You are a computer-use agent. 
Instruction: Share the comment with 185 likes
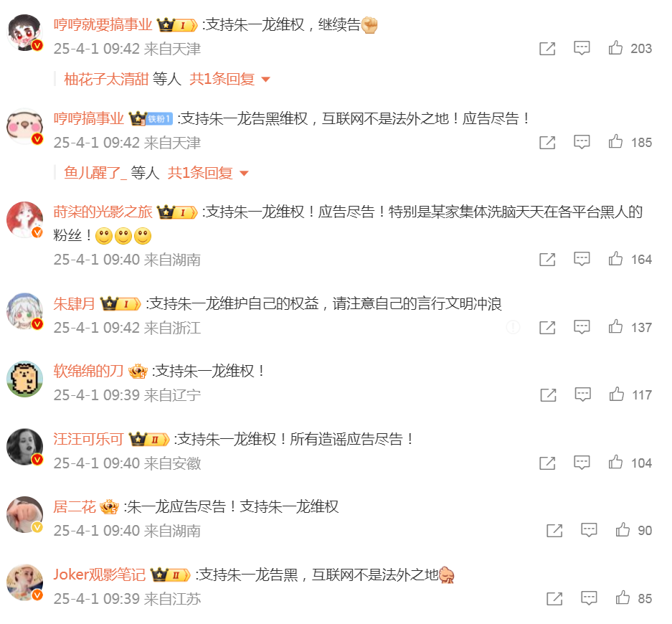pos(547,142)
